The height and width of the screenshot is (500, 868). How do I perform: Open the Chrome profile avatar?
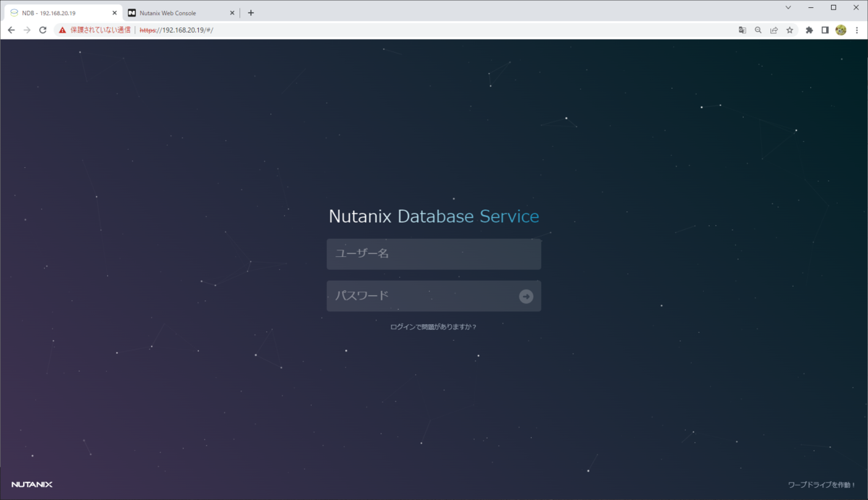841,30
